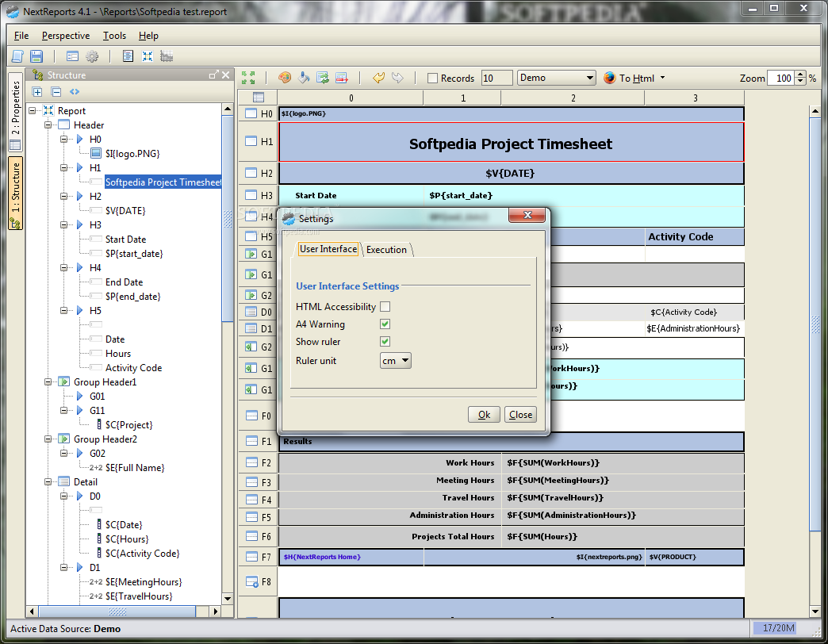828x644 pixels.
Task: Click the add row icon at F8
Action: (252, 581)
